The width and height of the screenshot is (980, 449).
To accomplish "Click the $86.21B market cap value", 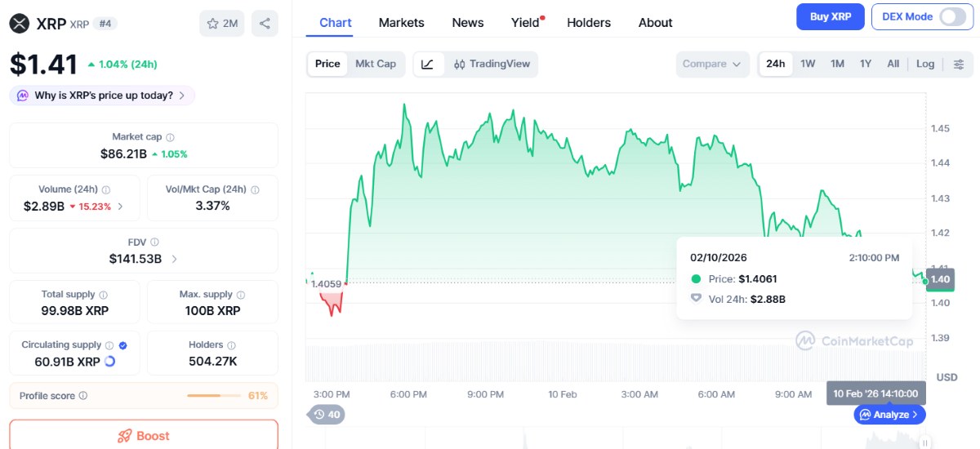I will pyautogui.click(x=123, y=153).
